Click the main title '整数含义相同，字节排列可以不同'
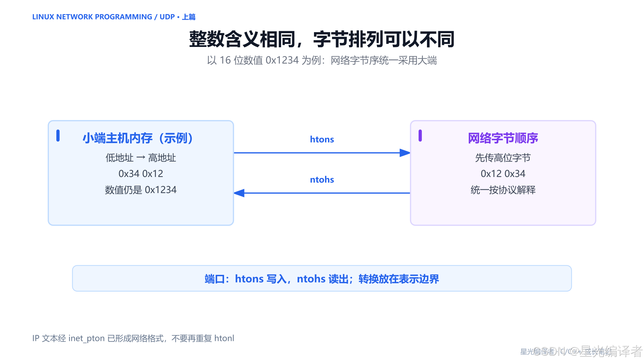644x362 pixels. point(322,39)
